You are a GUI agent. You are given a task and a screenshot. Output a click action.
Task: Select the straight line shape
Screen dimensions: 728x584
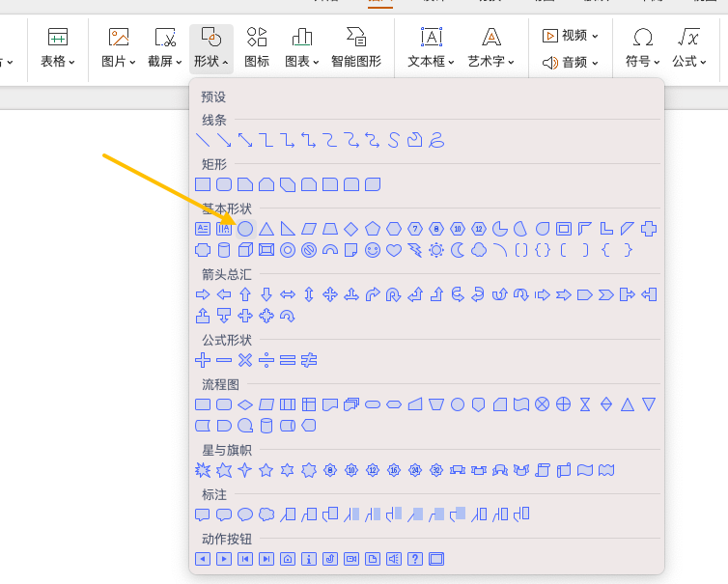pos(203,140)
